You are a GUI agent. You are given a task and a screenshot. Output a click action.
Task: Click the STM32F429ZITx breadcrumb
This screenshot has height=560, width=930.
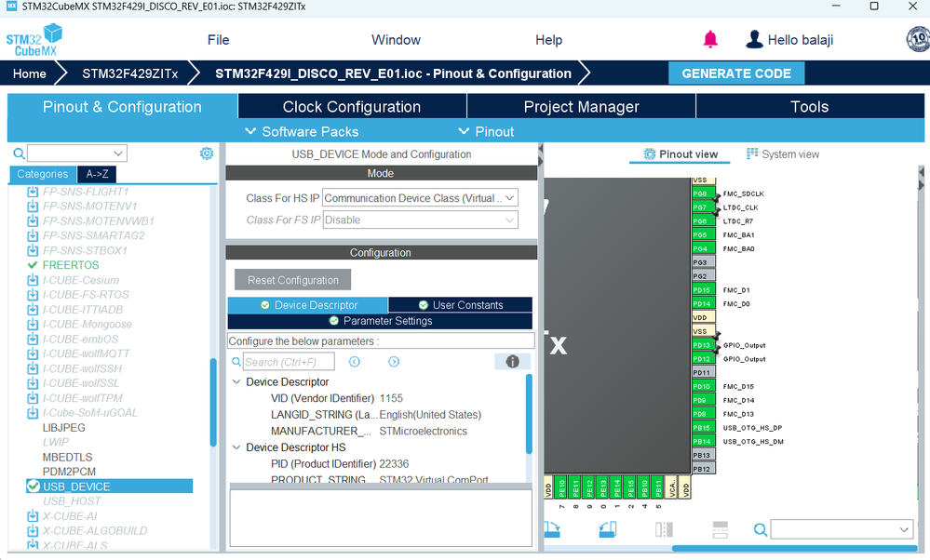point(130,73)
